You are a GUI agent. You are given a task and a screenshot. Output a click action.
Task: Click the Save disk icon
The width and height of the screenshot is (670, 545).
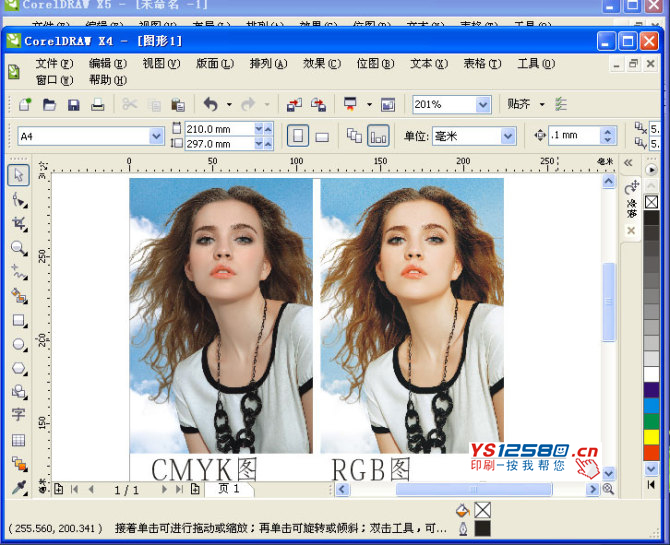(x=74, y=105)
